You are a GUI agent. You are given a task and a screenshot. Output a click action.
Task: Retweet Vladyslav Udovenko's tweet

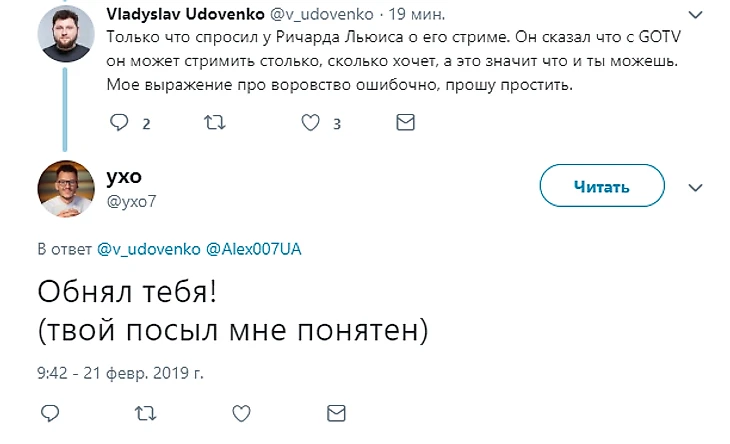pos(214,123)
